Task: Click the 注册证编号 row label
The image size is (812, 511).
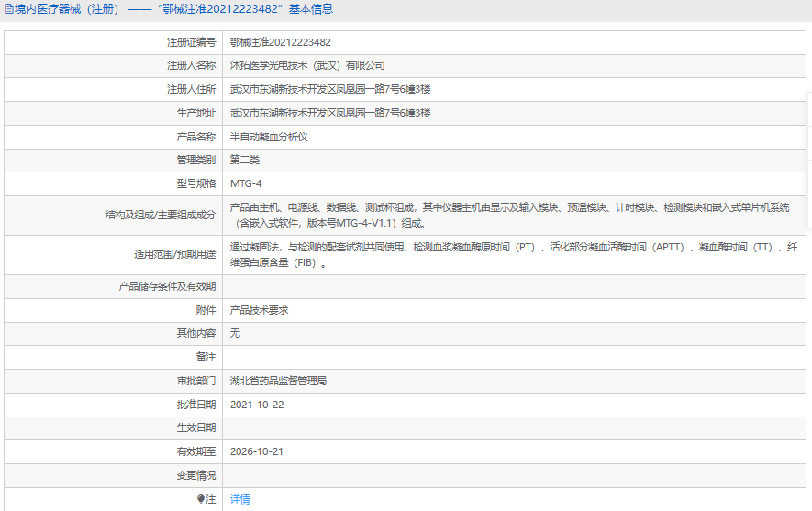Action: [x=191, y=42]
